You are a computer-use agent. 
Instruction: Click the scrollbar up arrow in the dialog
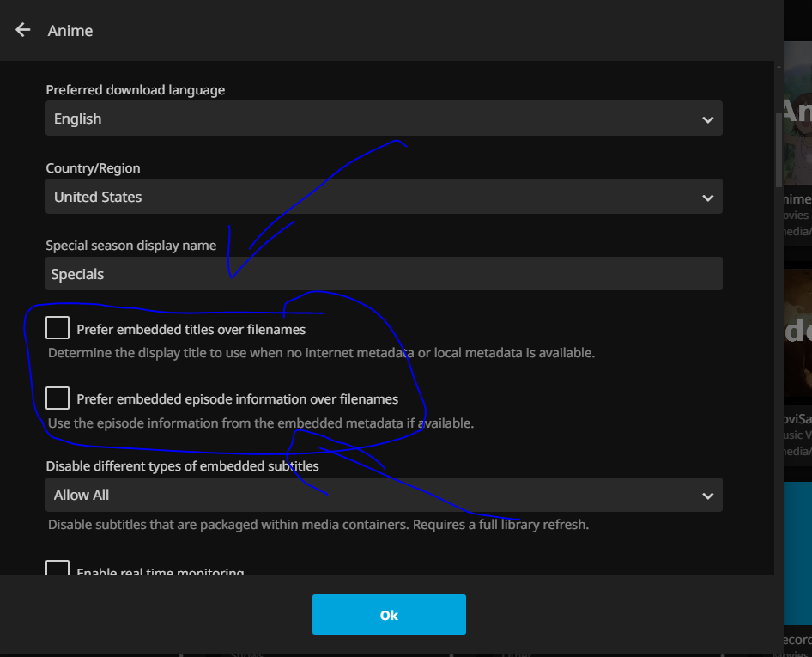779,67
